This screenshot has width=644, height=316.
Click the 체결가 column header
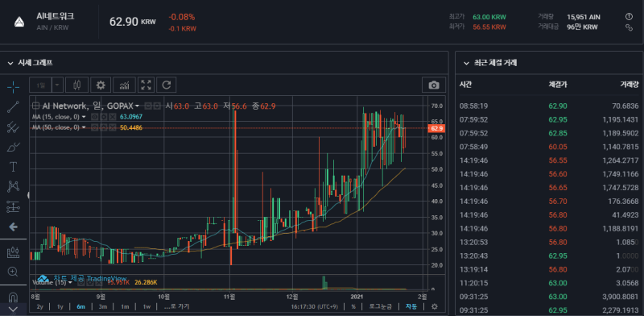click(558, 85)
